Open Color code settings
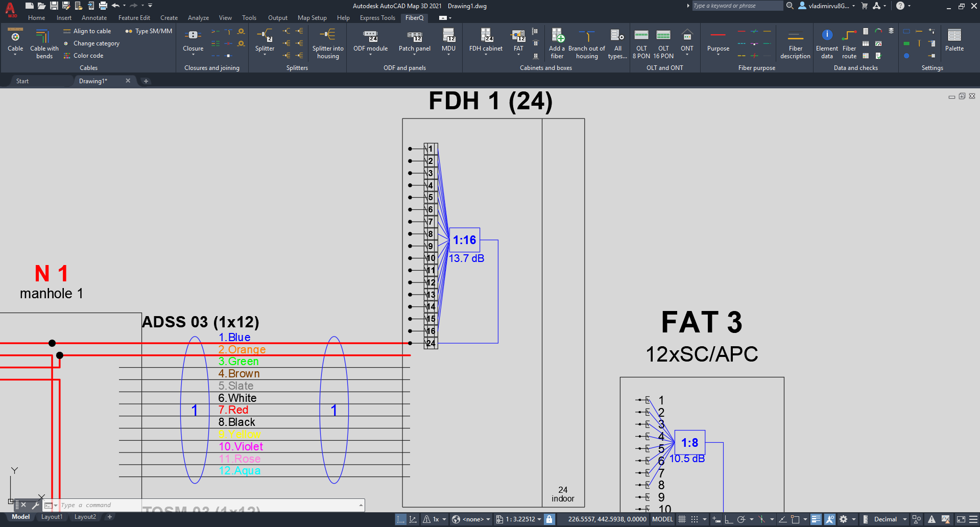The width and height of the screenshot is (980, 527). pyautogui.click(x=83, y=56)
